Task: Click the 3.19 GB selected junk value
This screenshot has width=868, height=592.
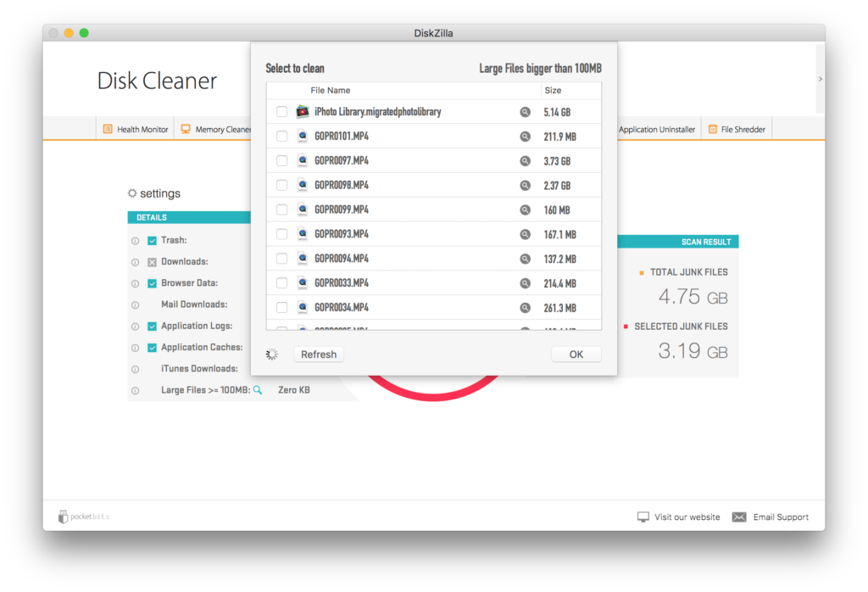Action: click(x=693, y=351)
